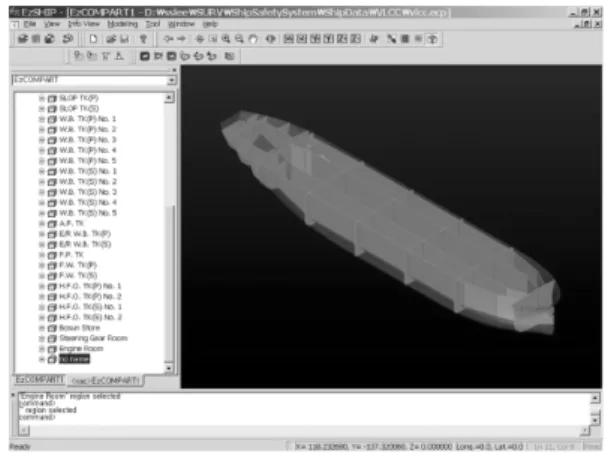Open the Window menu

(x=181, y=24)
